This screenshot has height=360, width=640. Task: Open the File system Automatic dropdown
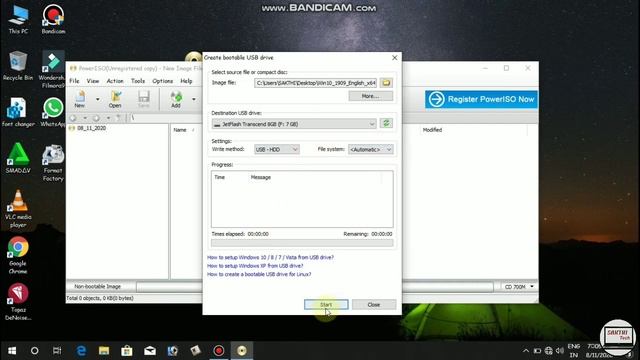coord(371,149)
